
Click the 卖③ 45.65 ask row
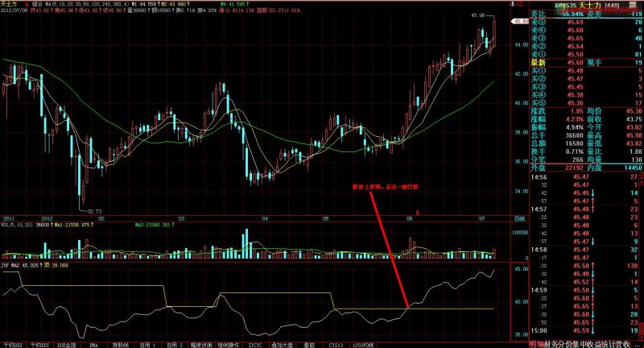coord(586,38)
